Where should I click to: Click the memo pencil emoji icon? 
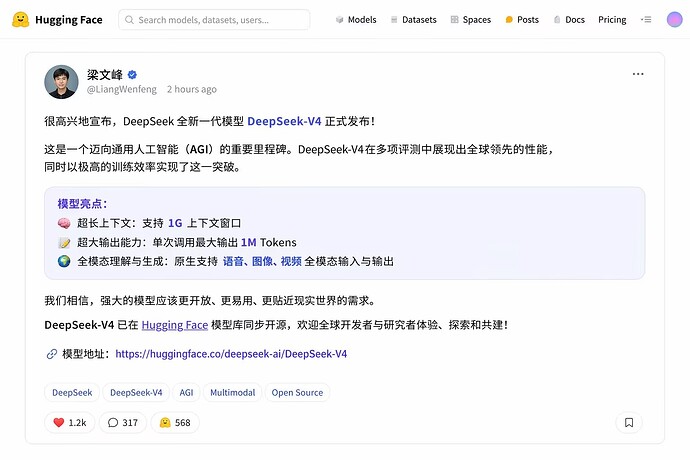(64, 243)
